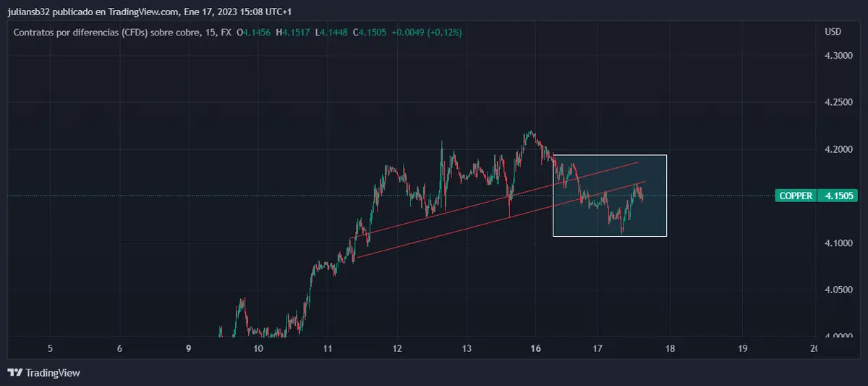Click date 9 on time axis
The width and height of the screenshot is (868, 386).
(188, 348)
